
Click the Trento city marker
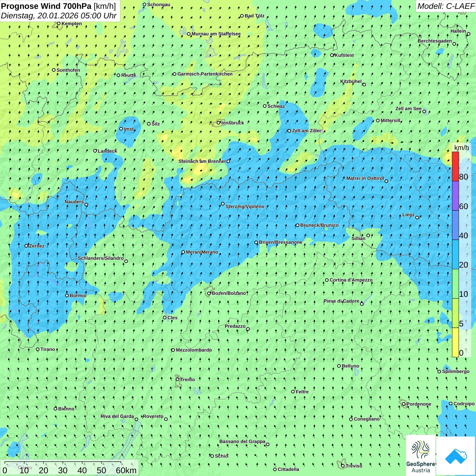(177, 379)
